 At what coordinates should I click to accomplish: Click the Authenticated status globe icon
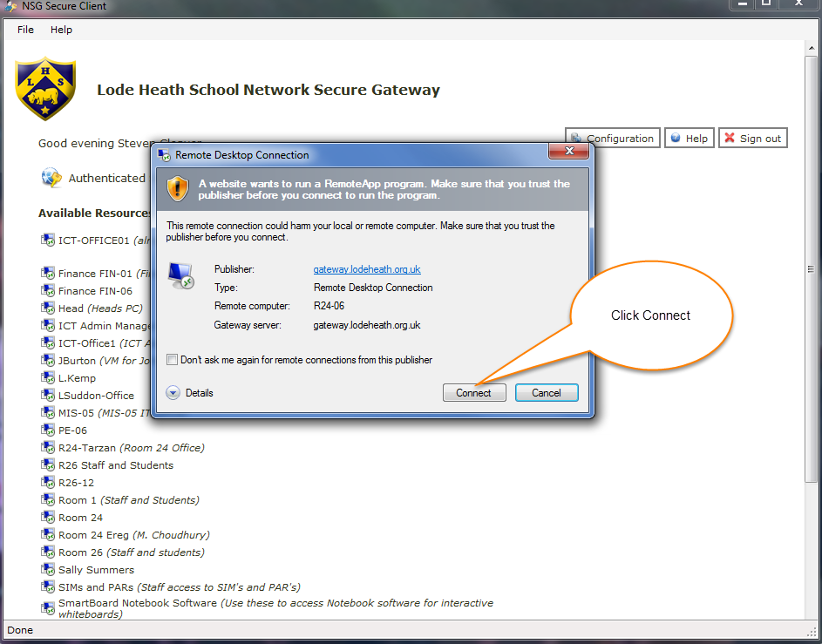[51, 178]
